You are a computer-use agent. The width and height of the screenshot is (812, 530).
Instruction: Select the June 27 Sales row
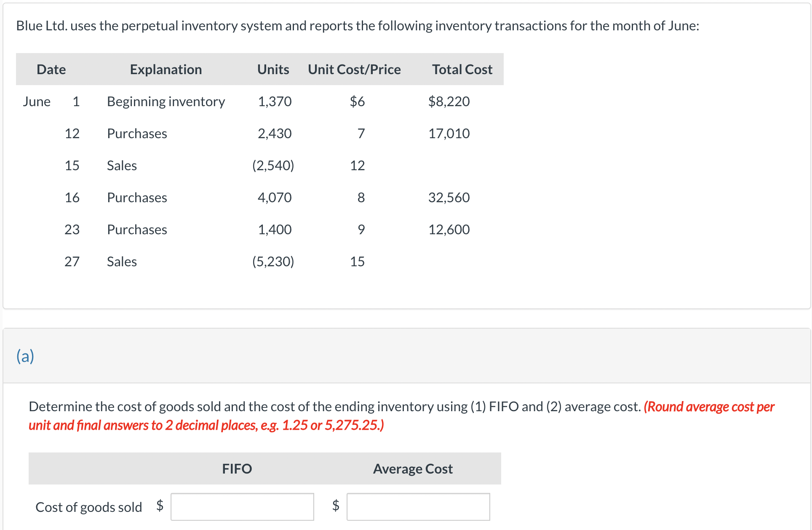pos(122,261)
